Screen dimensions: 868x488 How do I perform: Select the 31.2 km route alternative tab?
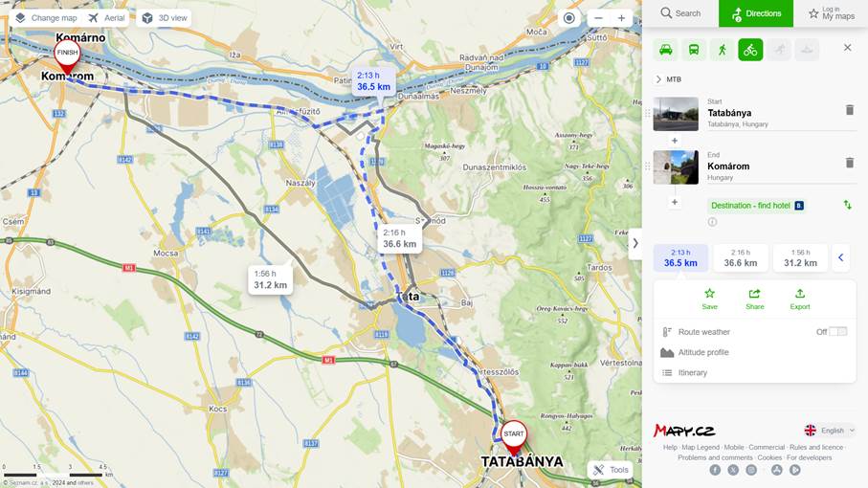[x=800, y=257]
